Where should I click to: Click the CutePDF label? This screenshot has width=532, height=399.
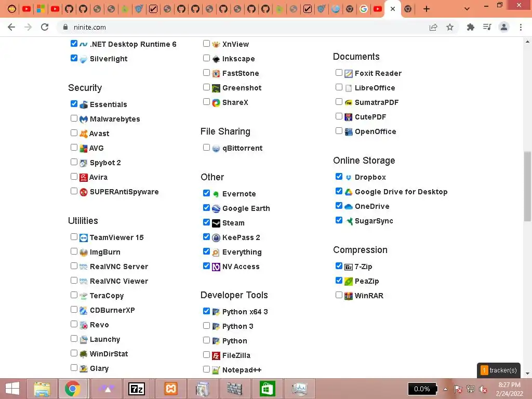(370, 117)
